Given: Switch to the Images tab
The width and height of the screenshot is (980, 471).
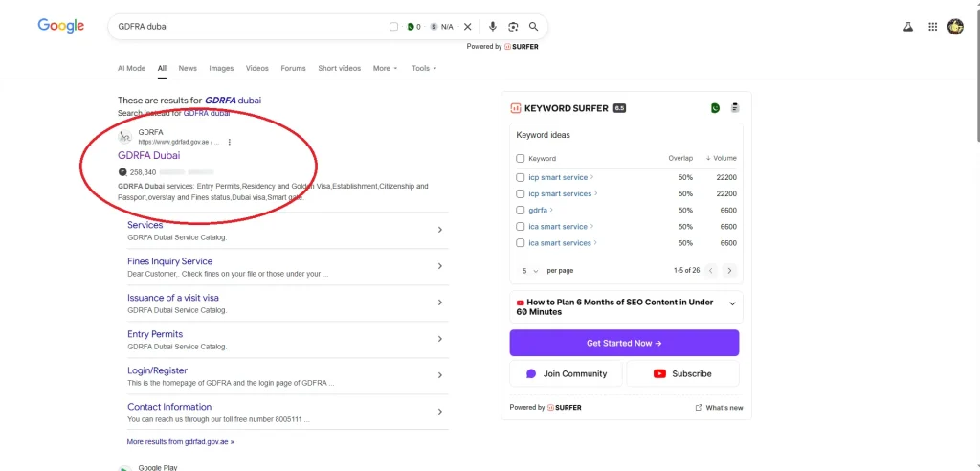Looking at the screenshot, I should click(221, 68).
